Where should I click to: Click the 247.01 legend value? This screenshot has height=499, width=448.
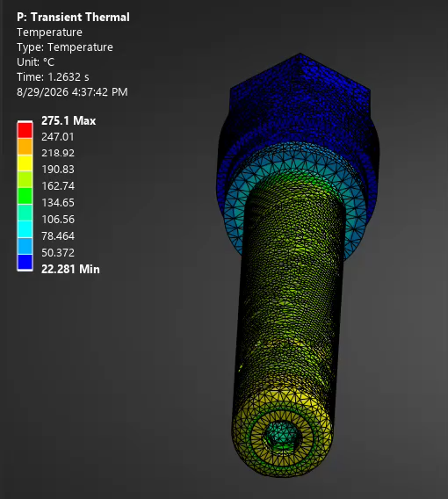tap(58, 137)
